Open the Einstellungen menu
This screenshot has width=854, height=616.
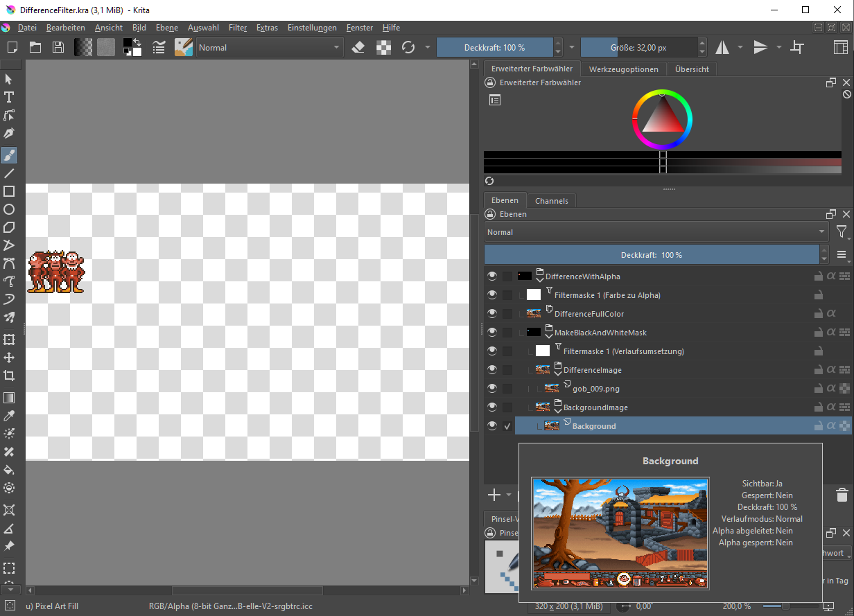(312, 28)
